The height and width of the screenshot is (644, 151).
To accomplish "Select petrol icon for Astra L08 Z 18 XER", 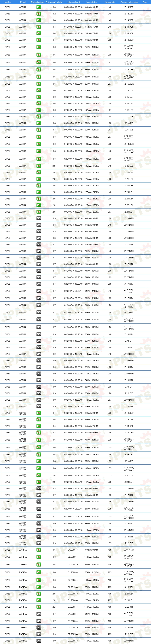I will (39, 144).
